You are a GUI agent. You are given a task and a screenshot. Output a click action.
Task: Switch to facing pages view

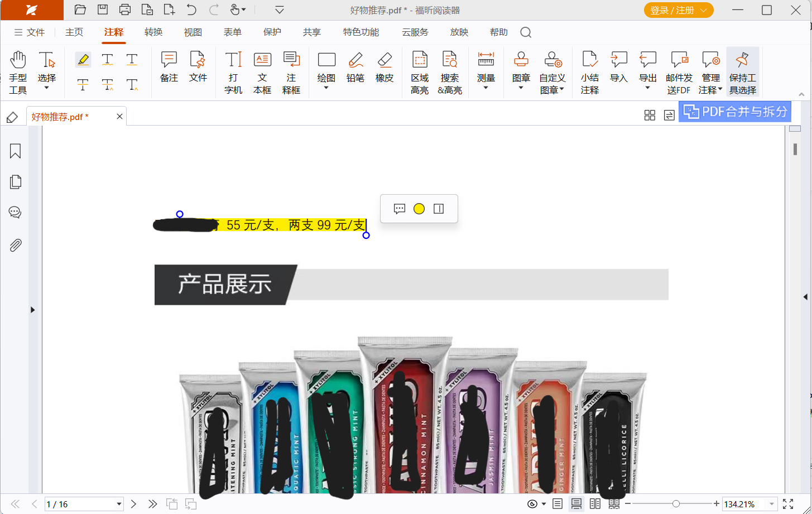(x=595, y=504)
